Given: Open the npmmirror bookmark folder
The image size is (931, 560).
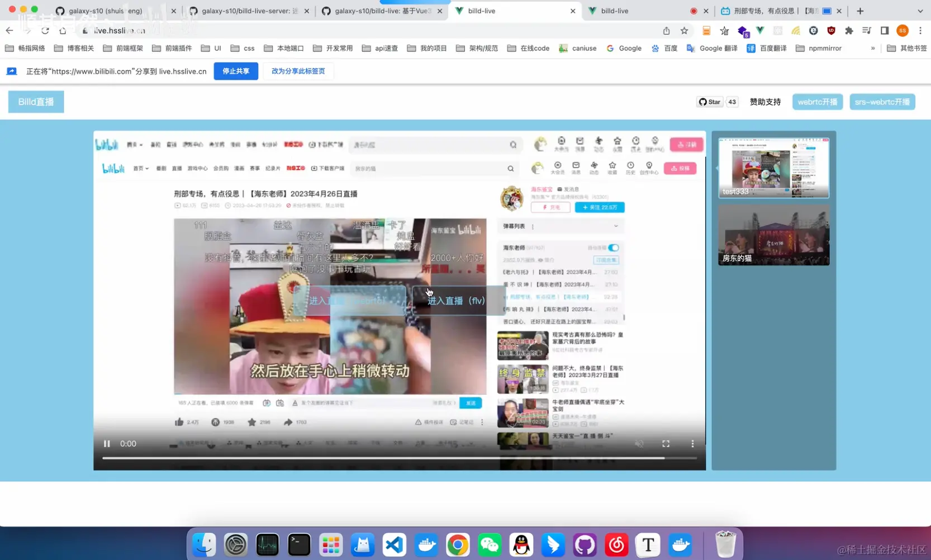Looking at the screenshot, I should point(819,48).
